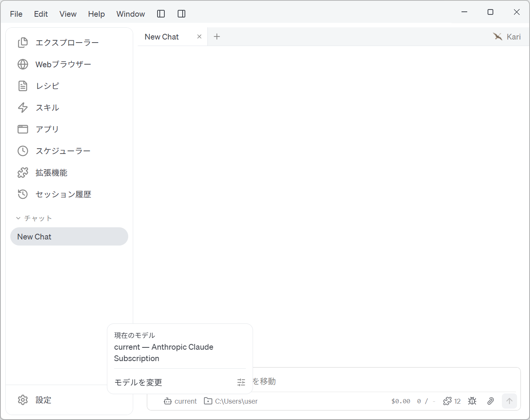Open the 拡張機能 puzzle piece icon

pyautogui.click(x=23, y=173)
